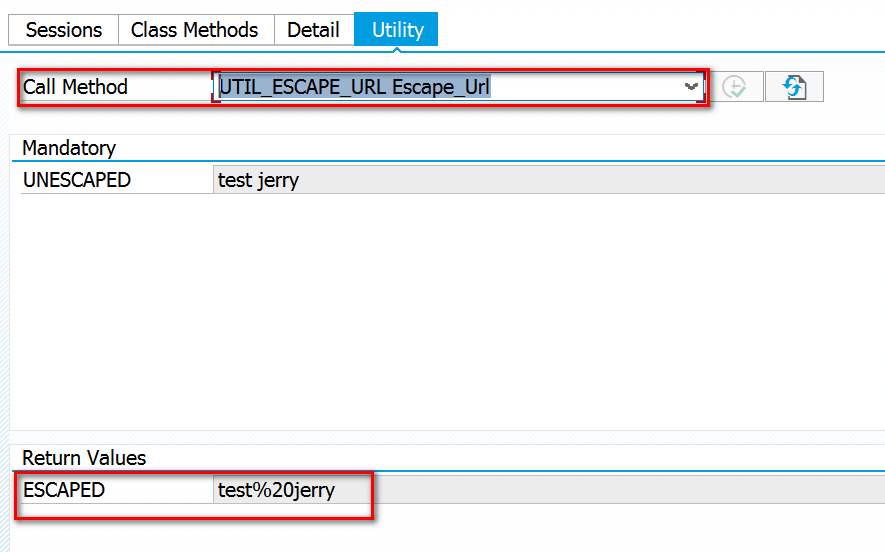Screen dimensions: 885x552
Task: Click the Mandatory section header
Action: tap(69, 148)
